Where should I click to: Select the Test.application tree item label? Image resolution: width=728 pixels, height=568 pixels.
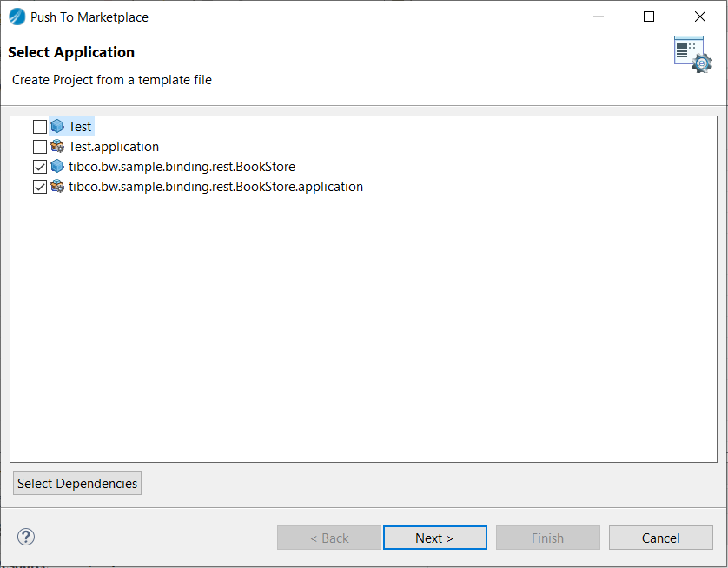[114, 147]
